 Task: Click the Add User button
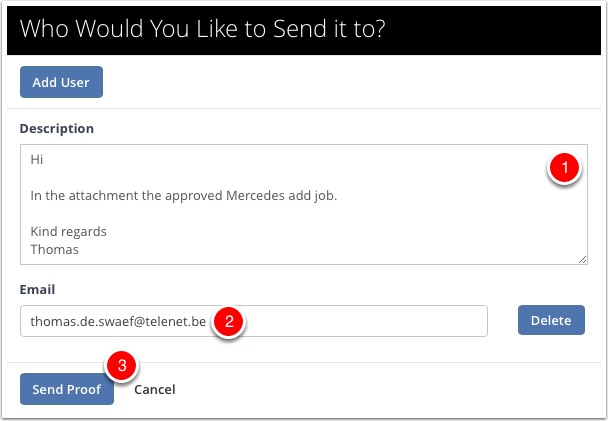click(61, 82)
